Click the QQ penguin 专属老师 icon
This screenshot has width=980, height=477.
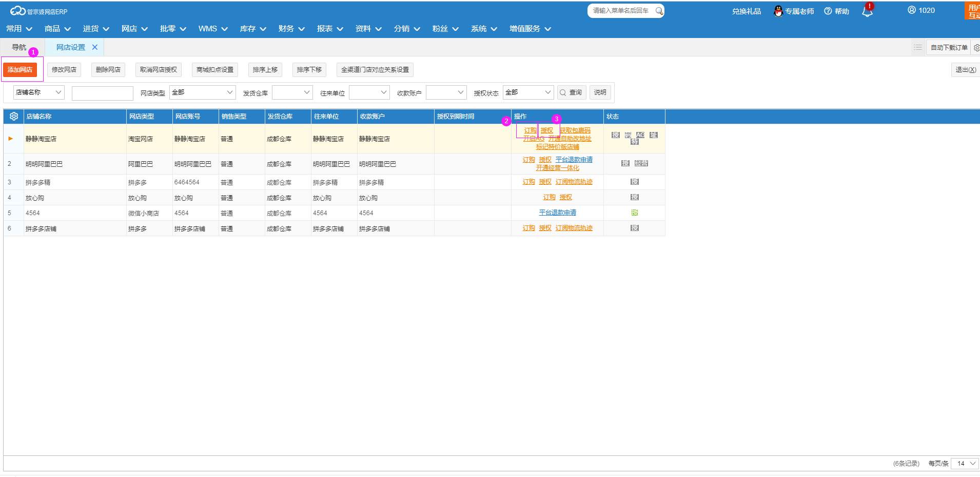tap(778, 11)
